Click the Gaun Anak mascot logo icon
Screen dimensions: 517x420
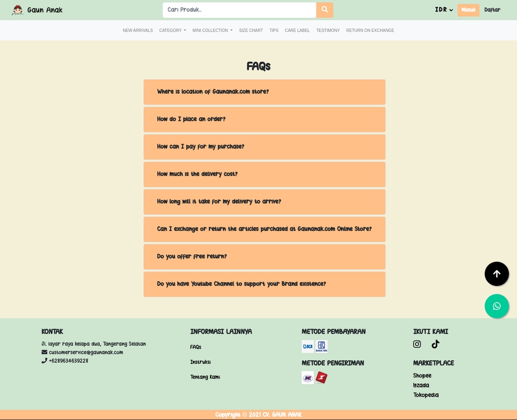[18, 10]
